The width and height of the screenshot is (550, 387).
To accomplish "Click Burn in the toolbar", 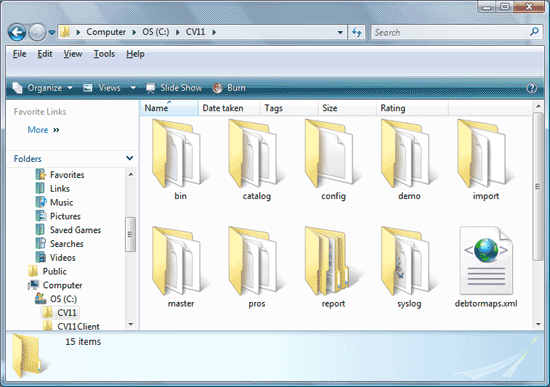I will coord(229,88).
